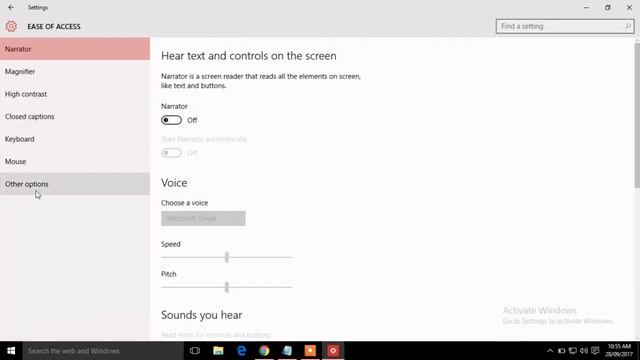Launch File Explorer from the taskbar
The width and height of the screenshot is (640, 360).
(x=218, y=351)
